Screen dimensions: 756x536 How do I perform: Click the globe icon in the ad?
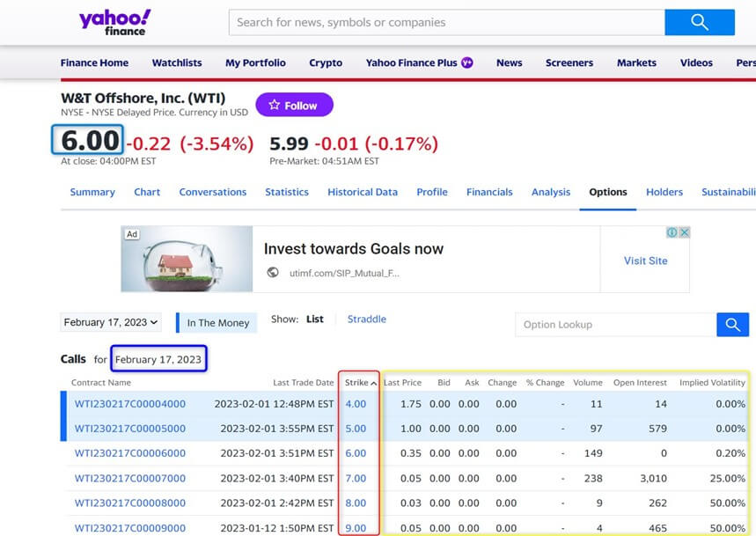pyautogui.click(x=273, y=272)
